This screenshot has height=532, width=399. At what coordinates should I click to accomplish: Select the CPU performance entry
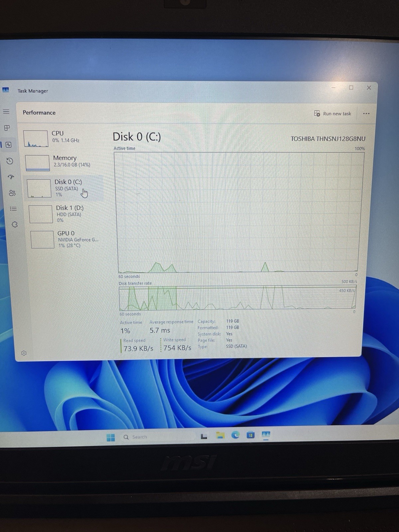(62, 138)
